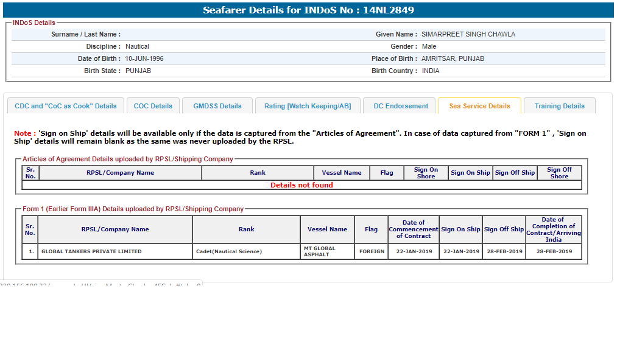Open the GMDSS Details tab
Image resolution: width=620 pixels, height=364 pixels.
tap(217, 106)
